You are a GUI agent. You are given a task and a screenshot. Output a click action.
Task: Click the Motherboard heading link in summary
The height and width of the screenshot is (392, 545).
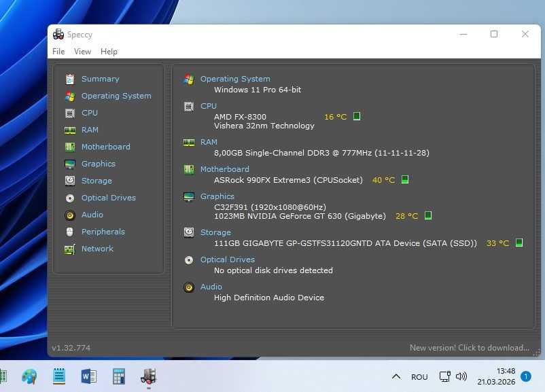click(x=225, y=169)
